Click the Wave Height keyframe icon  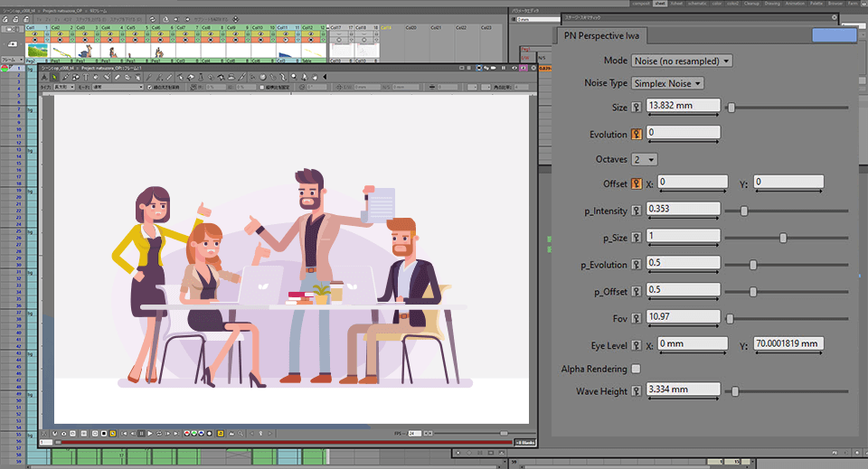637,391
